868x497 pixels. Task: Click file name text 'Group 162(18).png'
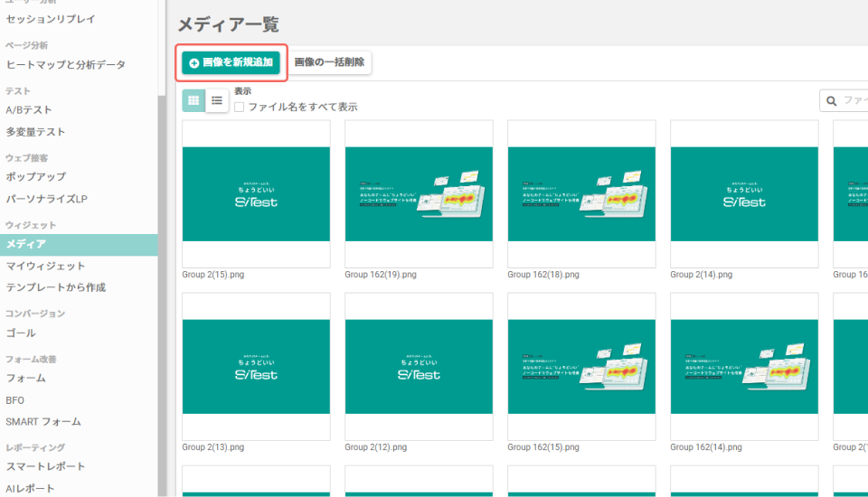coord(543,275)
